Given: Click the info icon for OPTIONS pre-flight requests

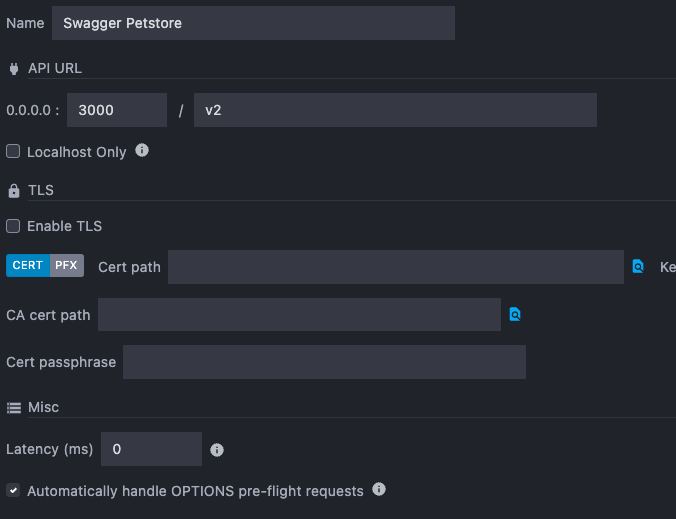Looking at the screenshot, I should (379, 489).
